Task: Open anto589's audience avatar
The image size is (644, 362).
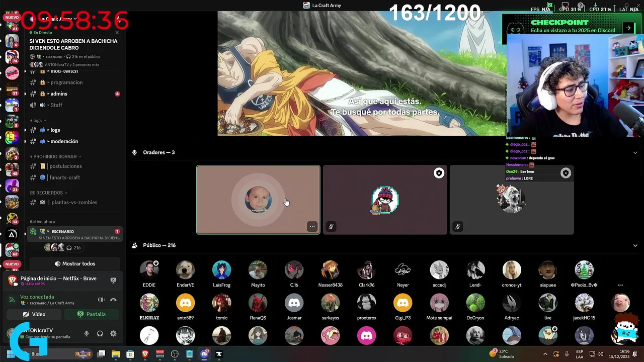Action: [185, 303]
